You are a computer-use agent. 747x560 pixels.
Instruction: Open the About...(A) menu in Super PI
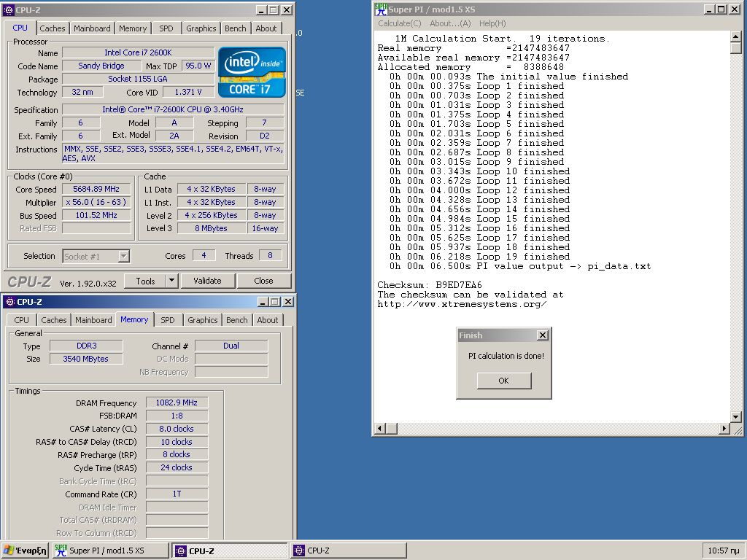point(450,23)
